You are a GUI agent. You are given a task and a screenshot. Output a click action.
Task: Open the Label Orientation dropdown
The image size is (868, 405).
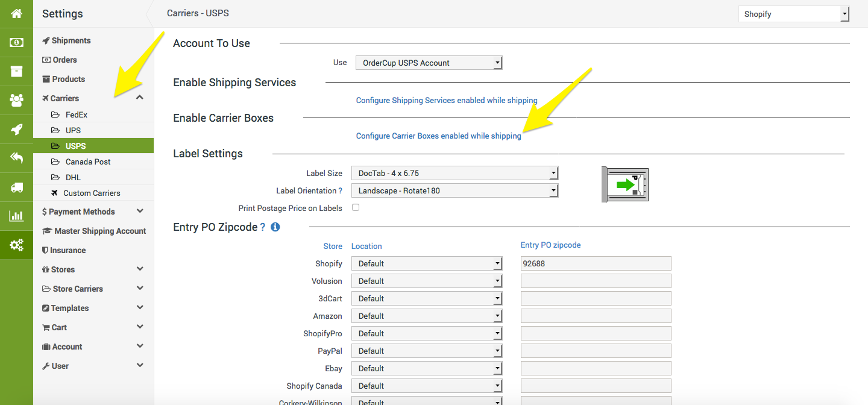click(454, 190)
